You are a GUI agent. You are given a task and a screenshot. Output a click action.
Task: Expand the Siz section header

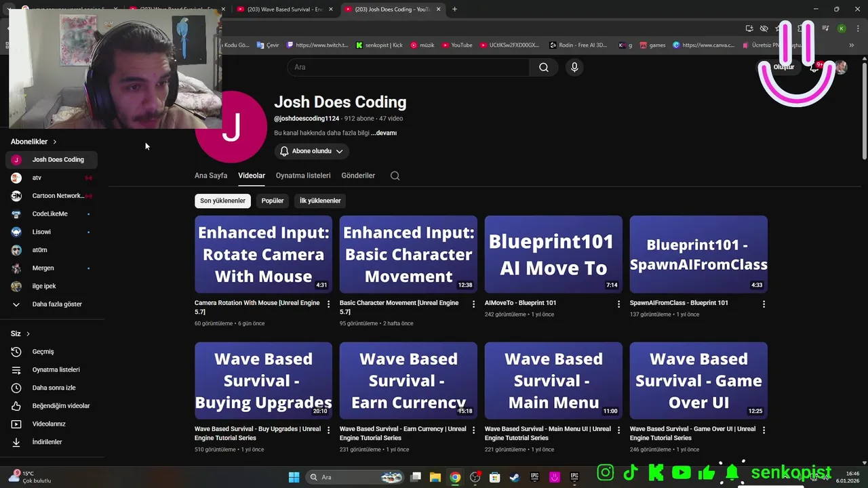[20, 333]
